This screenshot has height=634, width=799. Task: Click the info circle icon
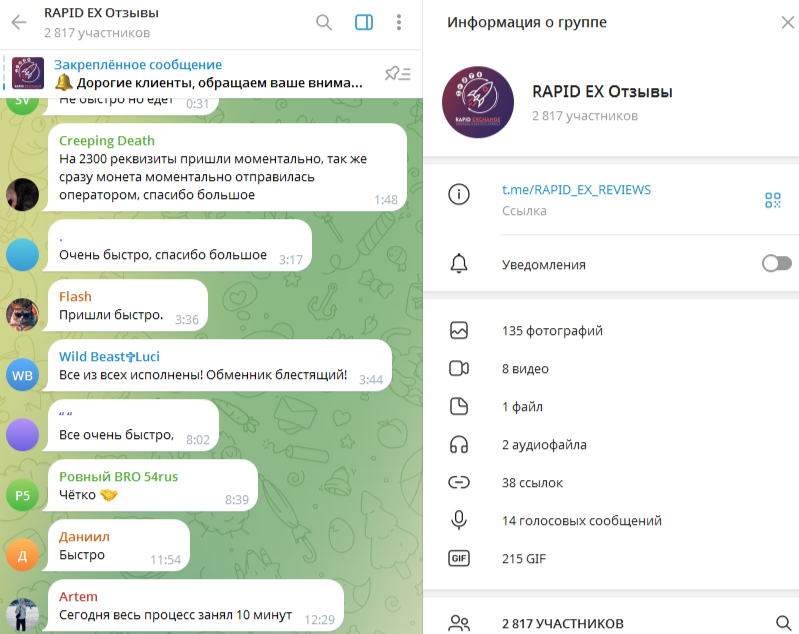(459, 194)
